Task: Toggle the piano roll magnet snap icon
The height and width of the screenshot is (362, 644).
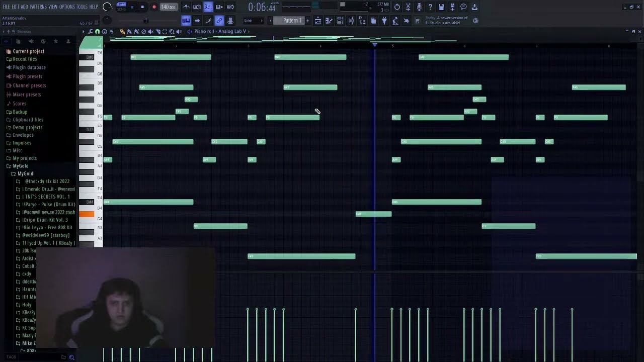Action: [x=98, y=32]
